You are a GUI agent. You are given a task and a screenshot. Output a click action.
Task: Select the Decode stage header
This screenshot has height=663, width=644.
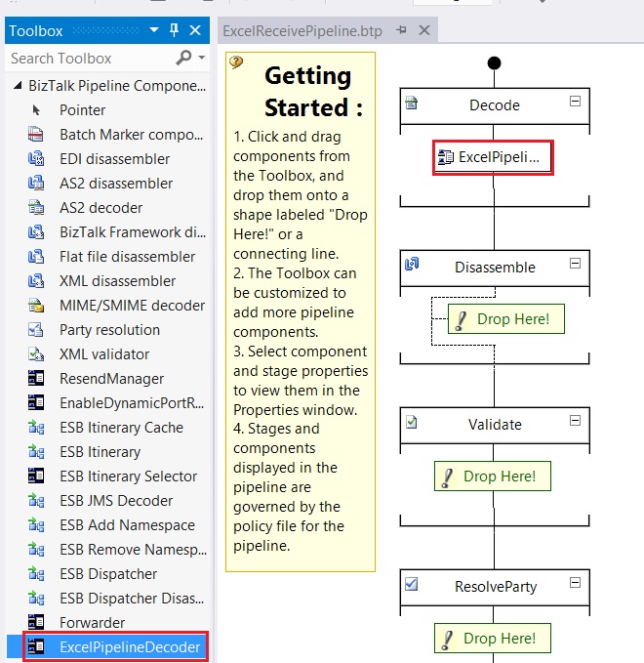(x=495, y=106)
